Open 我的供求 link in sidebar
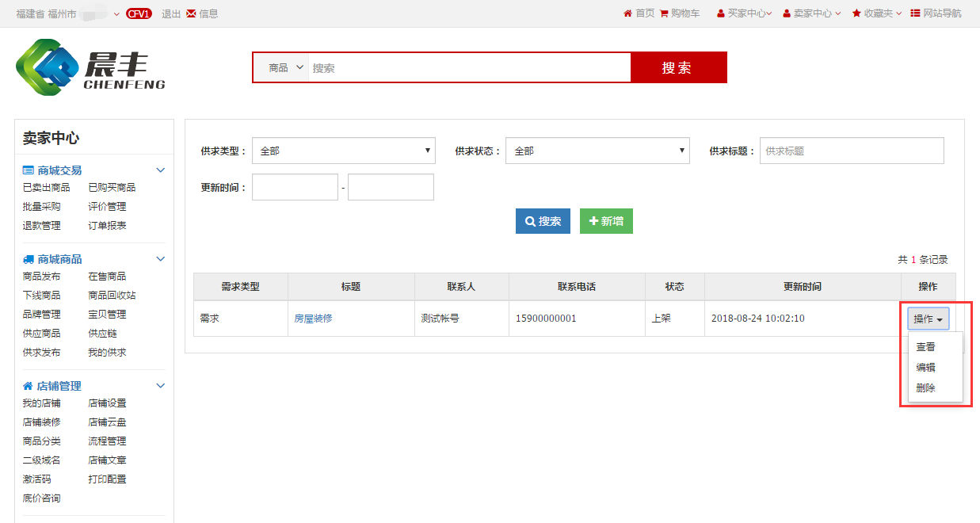This screenshot has width=980, height=523. [x=107, y=353]
